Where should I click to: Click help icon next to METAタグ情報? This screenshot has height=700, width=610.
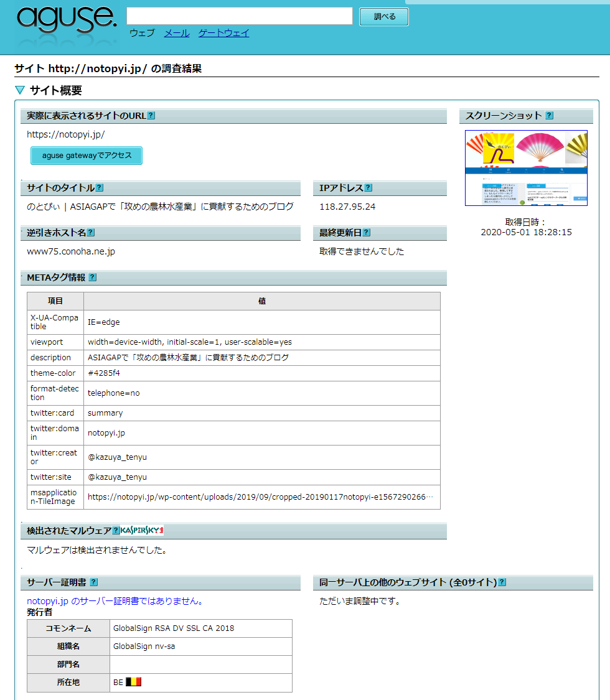93,278
